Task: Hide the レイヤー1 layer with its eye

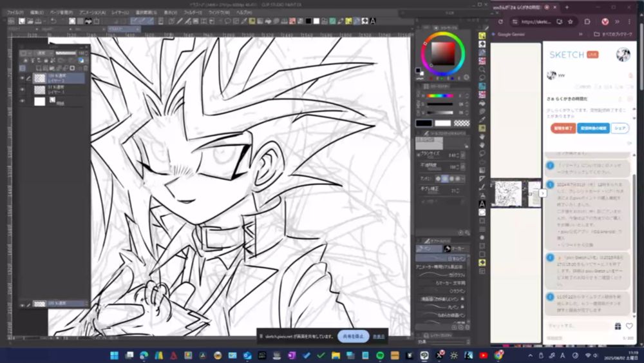Action: 22,89
